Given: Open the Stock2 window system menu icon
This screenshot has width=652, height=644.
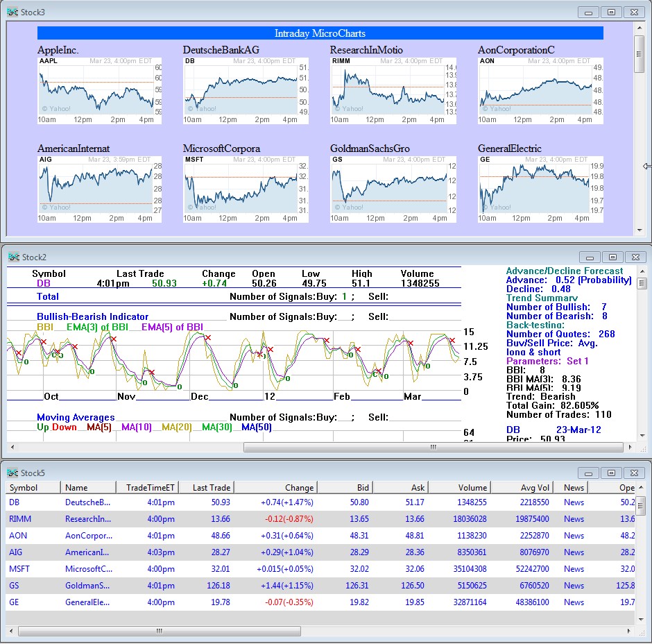Looking at the screenshot, I should point(13,257).
